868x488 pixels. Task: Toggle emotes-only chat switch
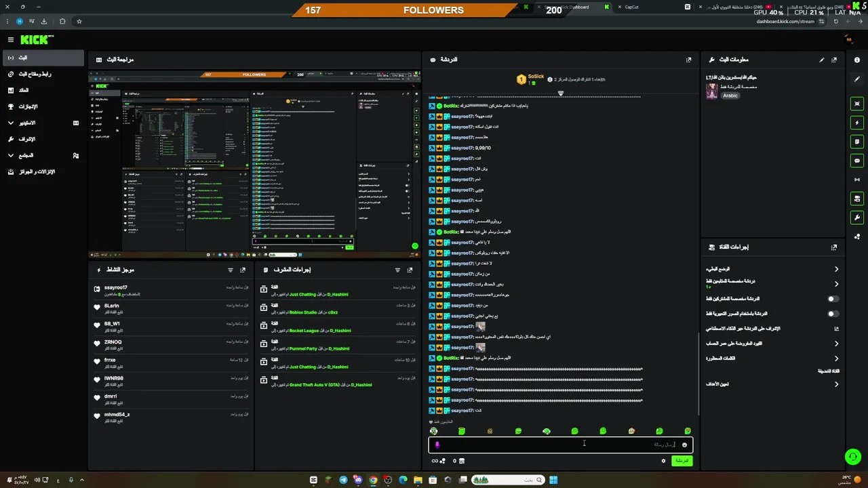click(x=833, y=314)
